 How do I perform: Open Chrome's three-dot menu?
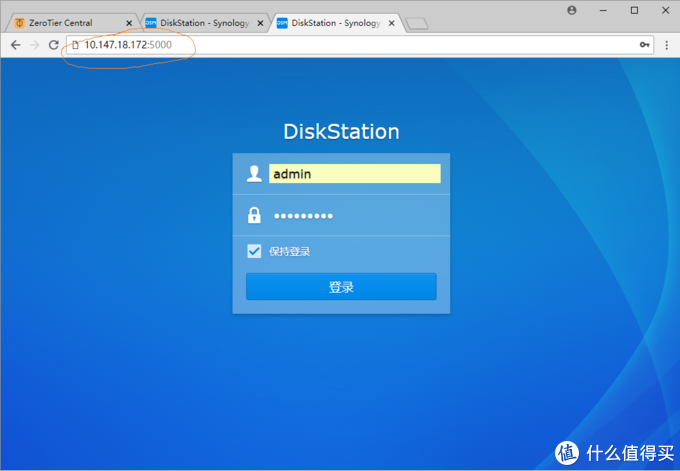point(667,45)
